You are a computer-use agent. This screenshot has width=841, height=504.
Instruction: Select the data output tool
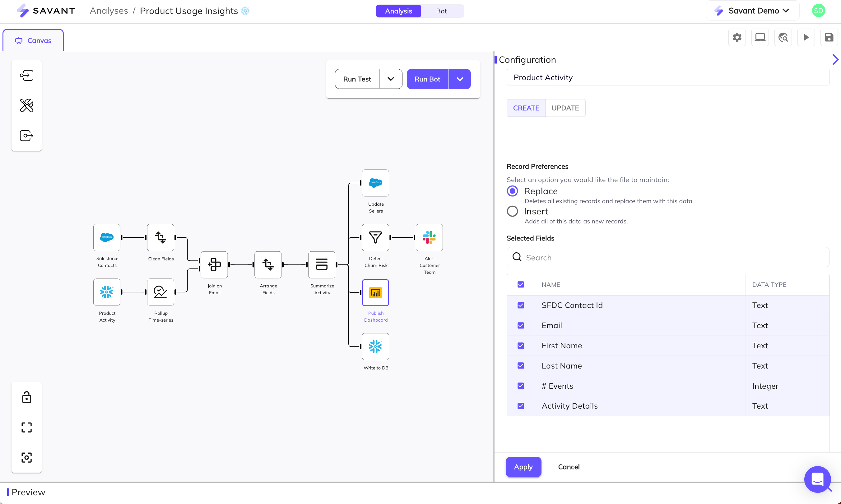point(26,135)
